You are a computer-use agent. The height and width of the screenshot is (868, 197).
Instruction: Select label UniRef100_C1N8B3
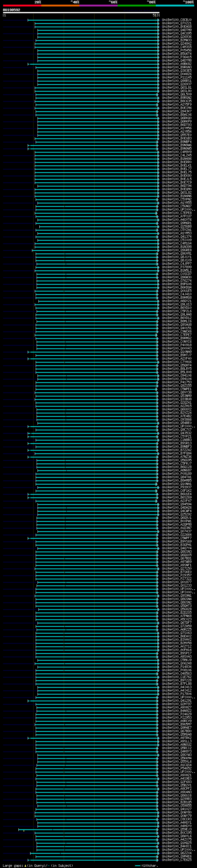176,440
